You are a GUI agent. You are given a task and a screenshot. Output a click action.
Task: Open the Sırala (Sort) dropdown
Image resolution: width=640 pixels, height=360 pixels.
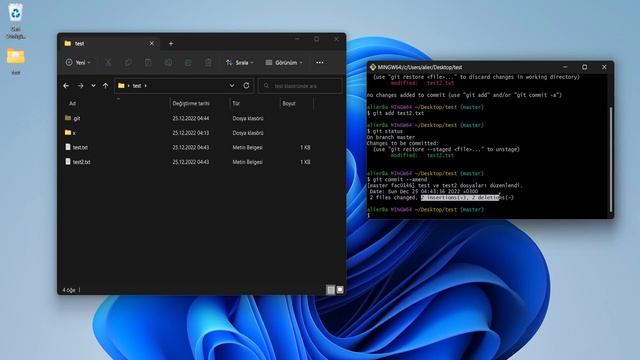coord(240,62)
